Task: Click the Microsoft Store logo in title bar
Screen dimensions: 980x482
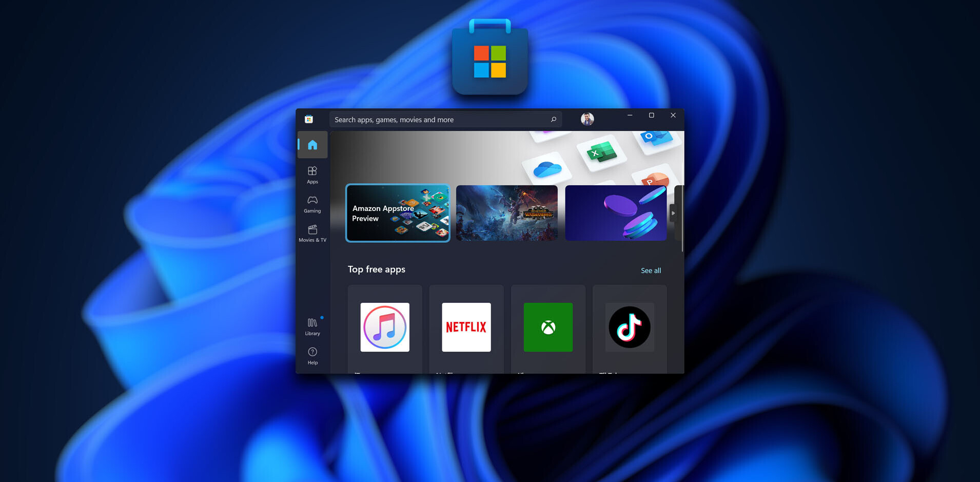Action: click(309, 120)
